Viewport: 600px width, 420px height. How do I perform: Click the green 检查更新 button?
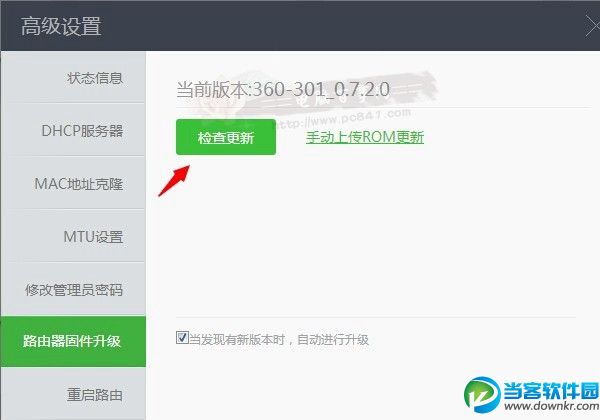226,137
